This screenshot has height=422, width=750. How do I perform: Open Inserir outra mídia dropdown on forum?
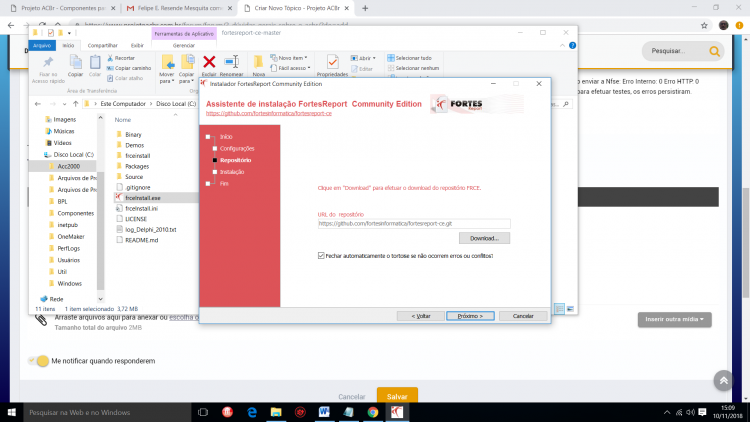pyautogui.click(x=674, y=319)
